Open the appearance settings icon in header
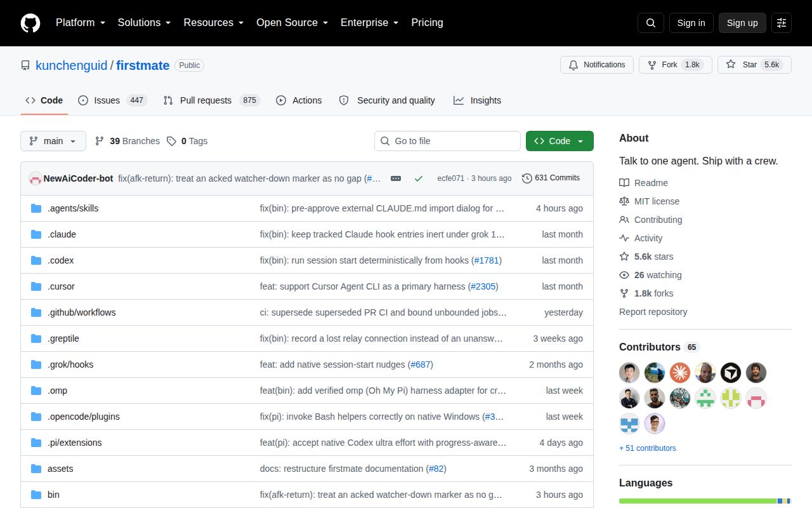This screenshot has width=812, height=508. click(x=782, y=23)
